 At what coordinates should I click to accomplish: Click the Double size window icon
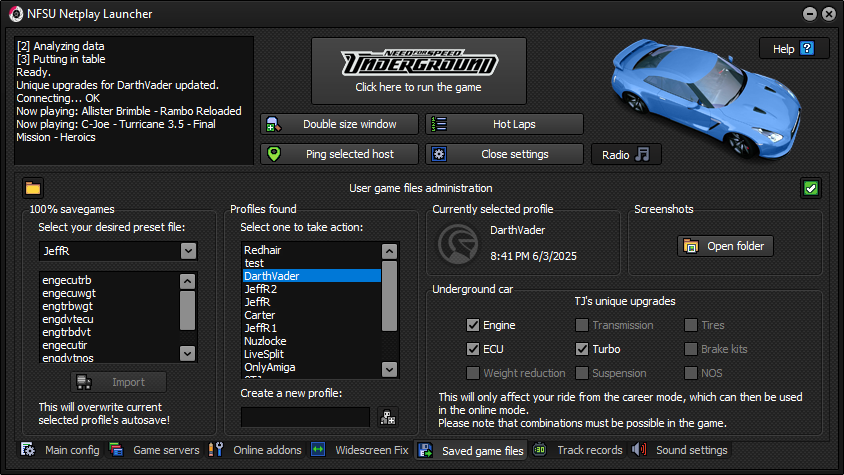(273, 124)
